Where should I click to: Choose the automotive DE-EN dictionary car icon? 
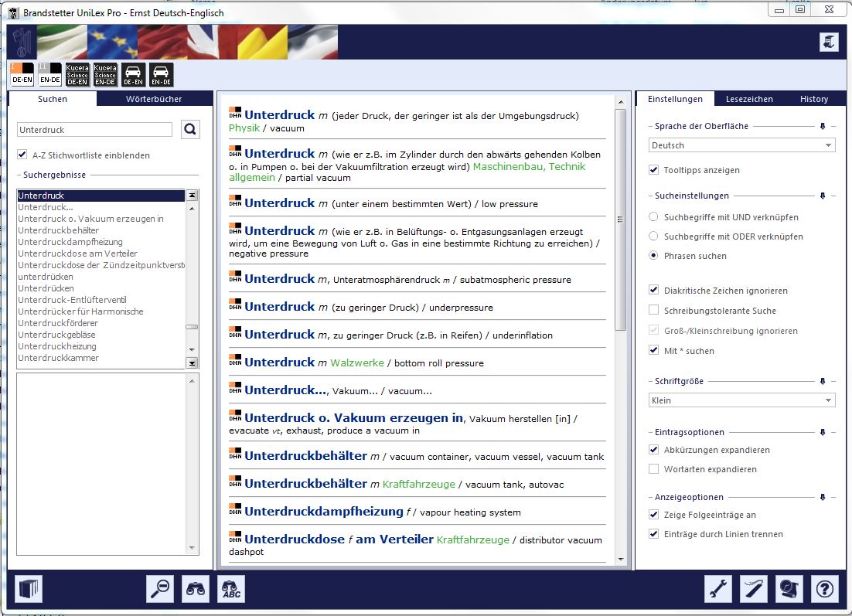(133, 74)
